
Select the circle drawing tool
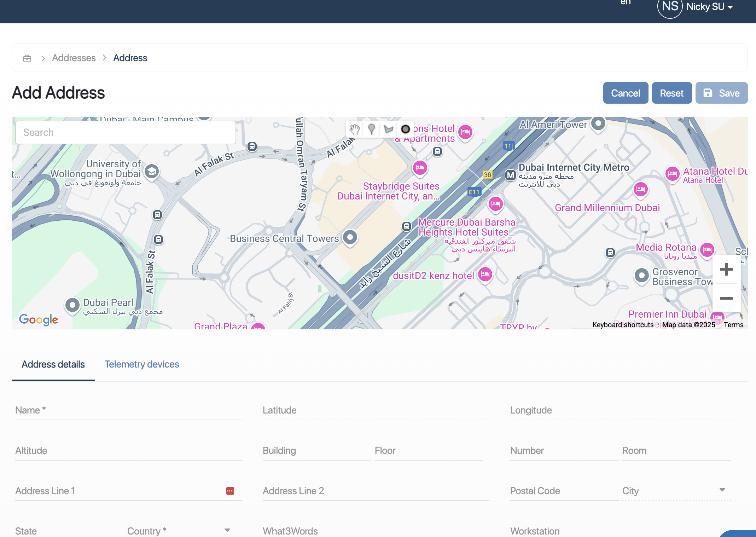[x=405, y=129]
